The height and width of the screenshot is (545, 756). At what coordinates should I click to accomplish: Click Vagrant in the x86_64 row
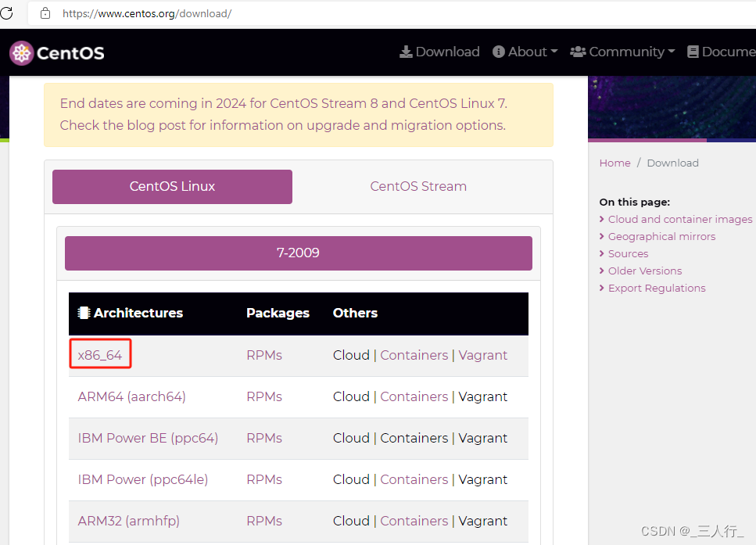pos(482,356)
